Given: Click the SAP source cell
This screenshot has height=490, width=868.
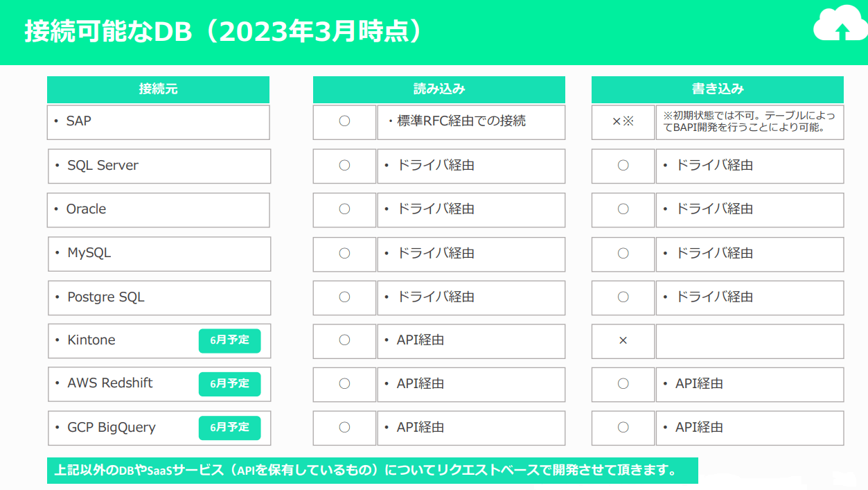Looking at the screenshot, I should pos(158,122).
